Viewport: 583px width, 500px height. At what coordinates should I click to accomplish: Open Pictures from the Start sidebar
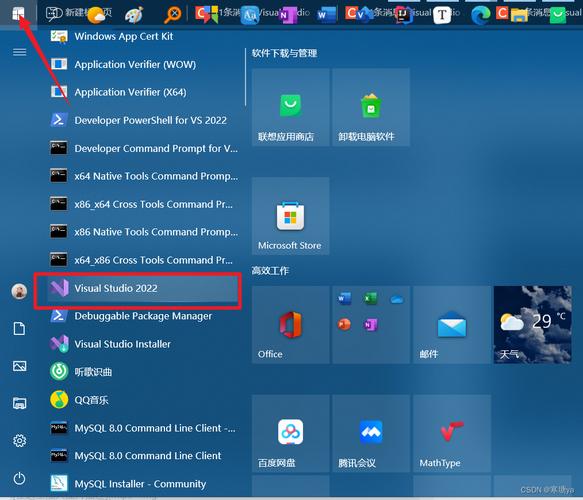coord(19,366)
